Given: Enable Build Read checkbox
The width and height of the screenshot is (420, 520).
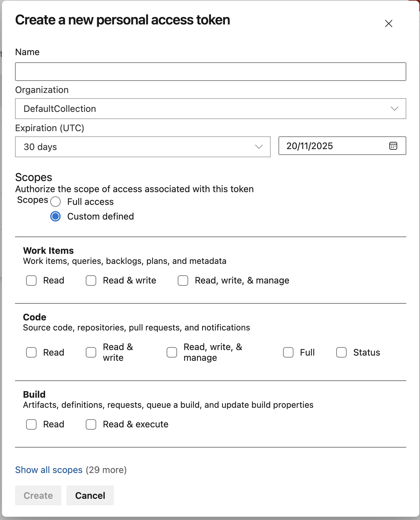Looking at the screenshot, I should pos(31,424).
